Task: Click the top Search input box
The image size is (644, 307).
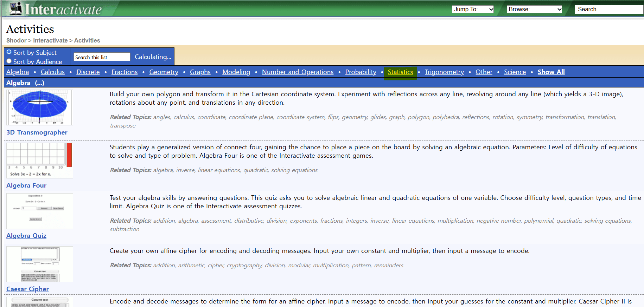Action: point(608,9)
